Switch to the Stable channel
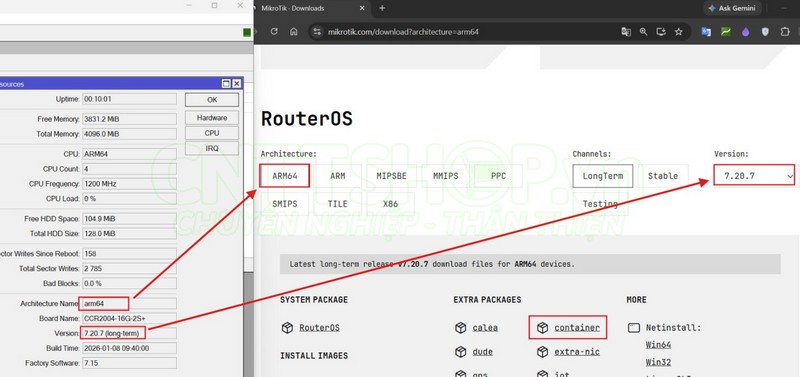 [663, 176]
